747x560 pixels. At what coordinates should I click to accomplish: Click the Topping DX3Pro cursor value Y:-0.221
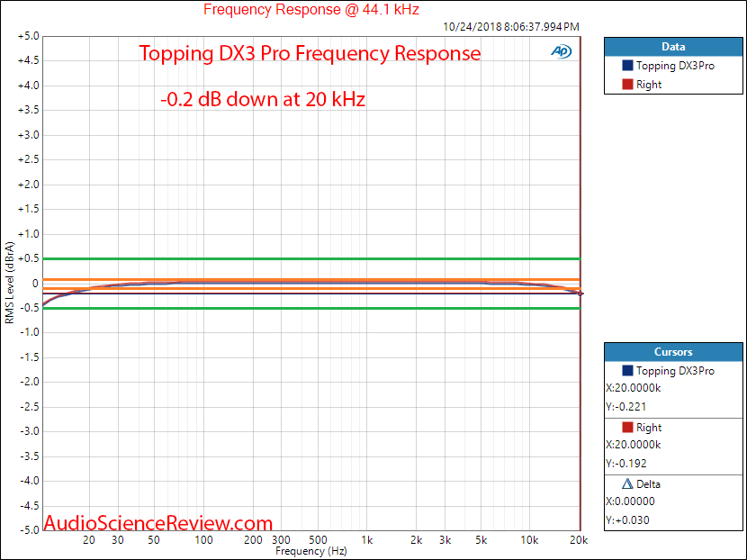pyautogui.click(x=626, y=407)
